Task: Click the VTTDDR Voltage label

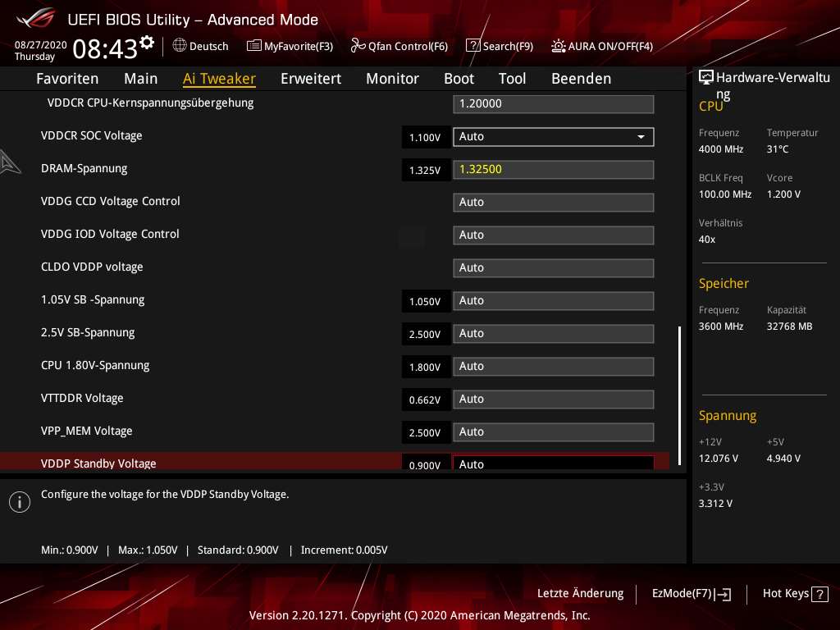Action: coord(82,398)
